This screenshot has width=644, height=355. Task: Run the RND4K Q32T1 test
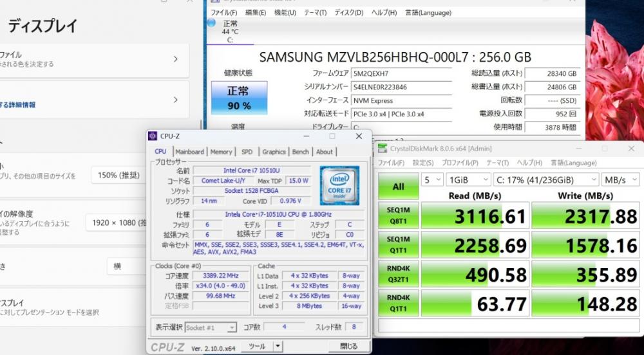(x=399, y=274)
